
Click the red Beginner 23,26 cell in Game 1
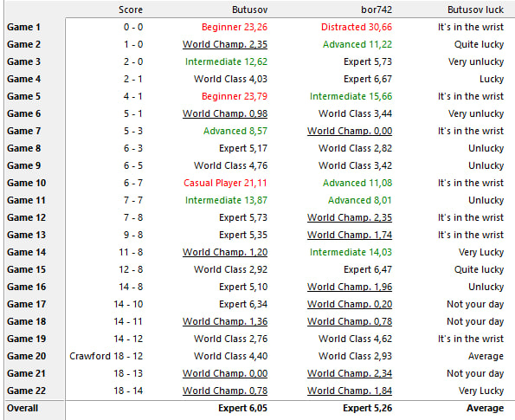pos(235,27)
